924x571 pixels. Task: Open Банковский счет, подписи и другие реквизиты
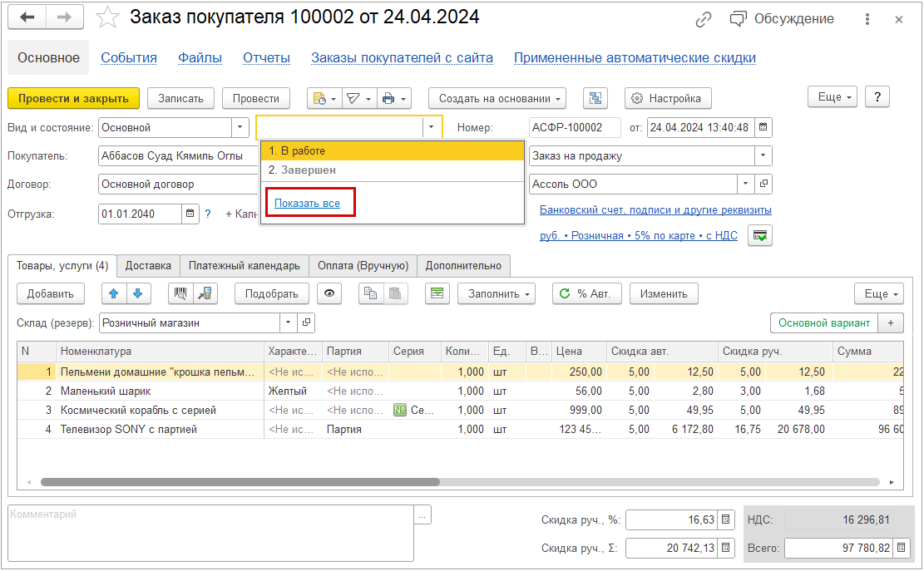point(655,210)
